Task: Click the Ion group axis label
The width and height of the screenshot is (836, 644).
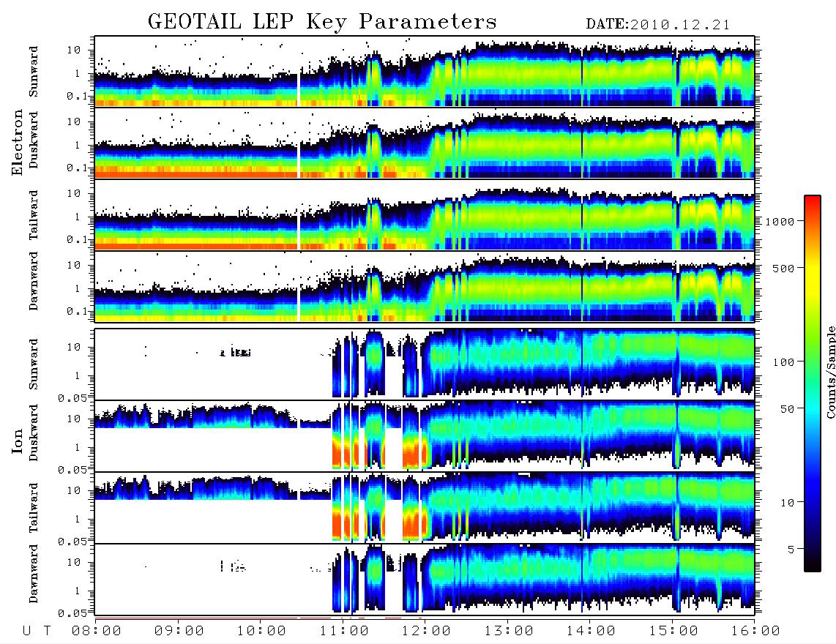Action: coord(18,441)
